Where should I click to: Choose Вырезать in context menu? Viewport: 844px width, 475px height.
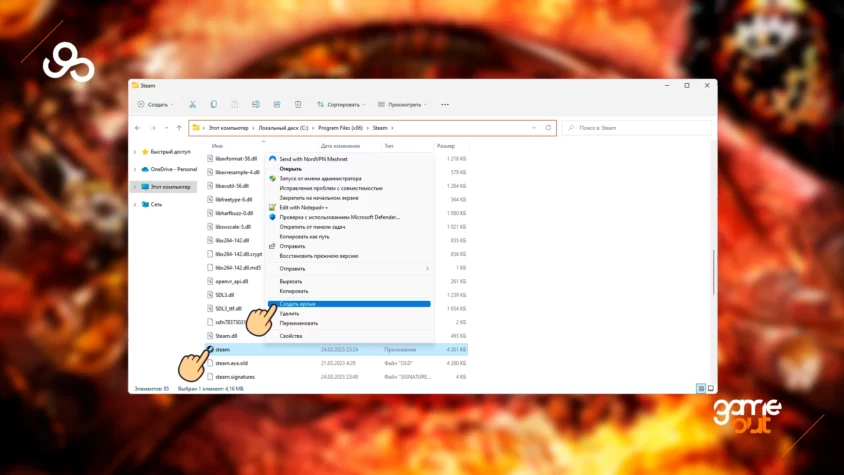350,281
